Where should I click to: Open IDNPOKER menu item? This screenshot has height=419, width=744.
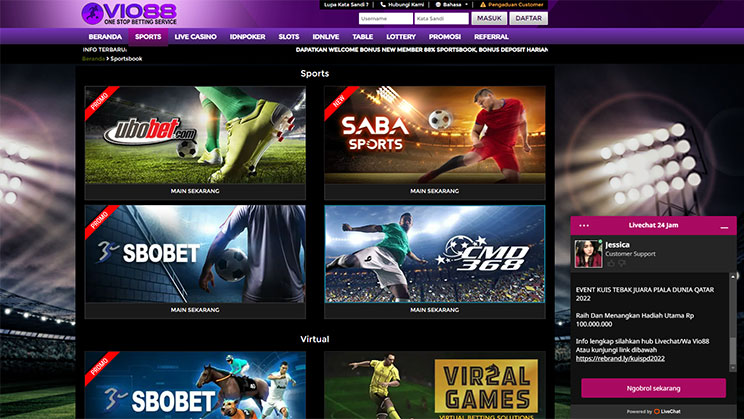point(248,37)
